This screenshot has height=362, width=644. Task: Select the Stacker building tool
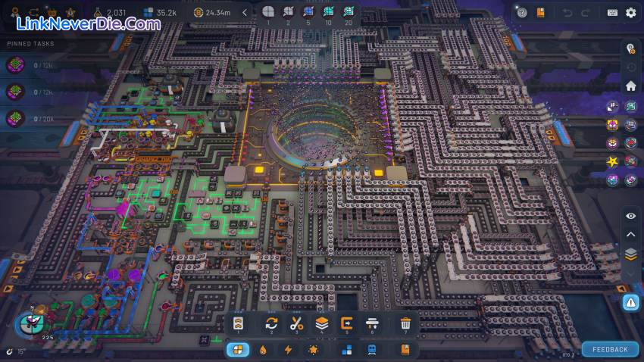tap(321, 324)
